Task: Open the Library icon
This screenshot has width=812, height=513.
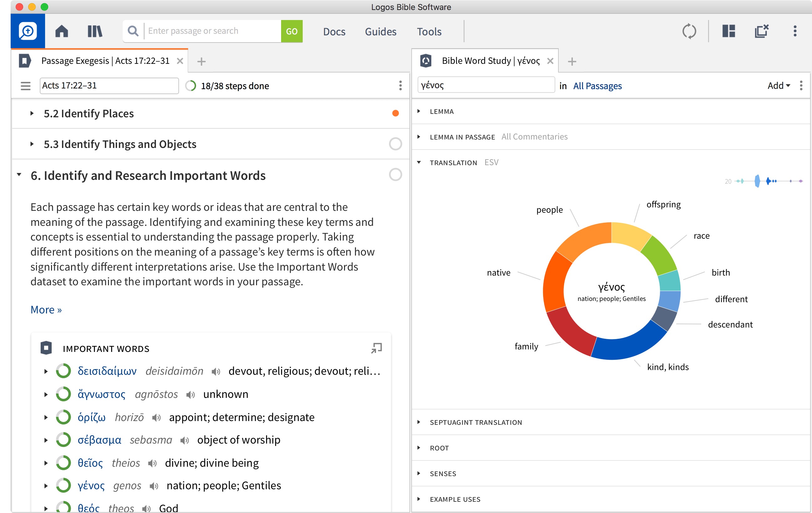Action: click(x=95, y=31)
